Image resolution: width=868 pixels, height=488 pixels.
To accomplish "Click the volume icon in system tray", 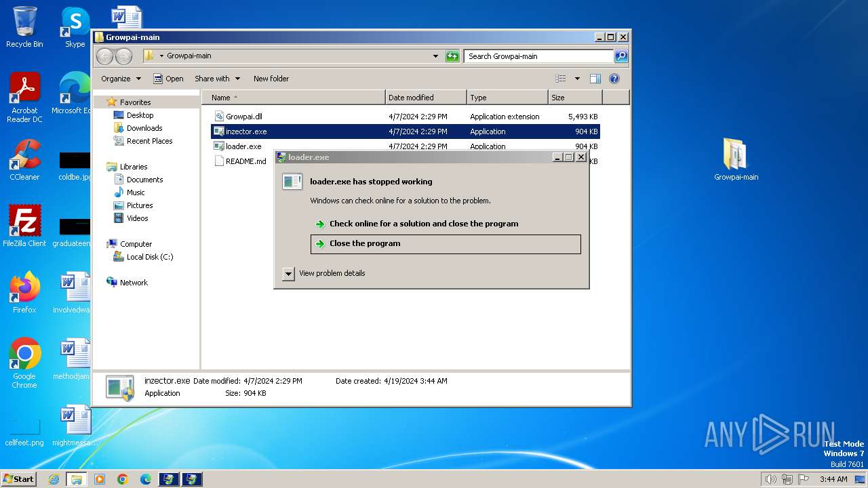I will (770, 479).
